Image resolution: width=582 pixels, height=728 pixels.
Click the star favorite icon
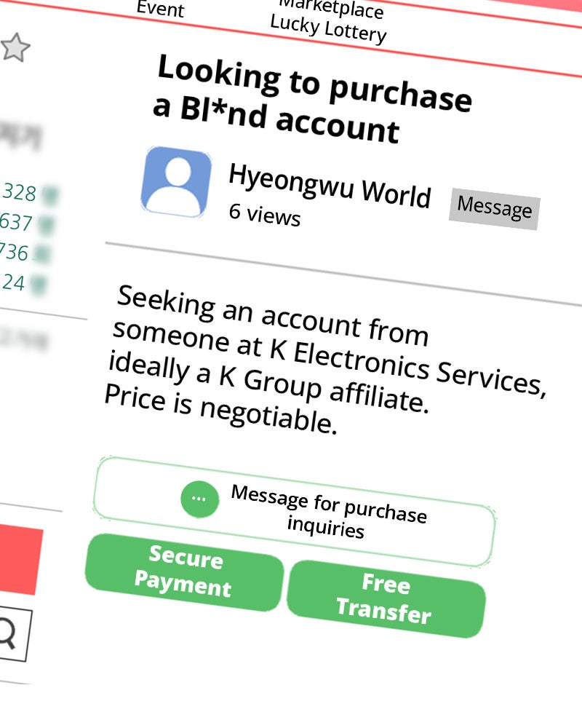[15, 48]
